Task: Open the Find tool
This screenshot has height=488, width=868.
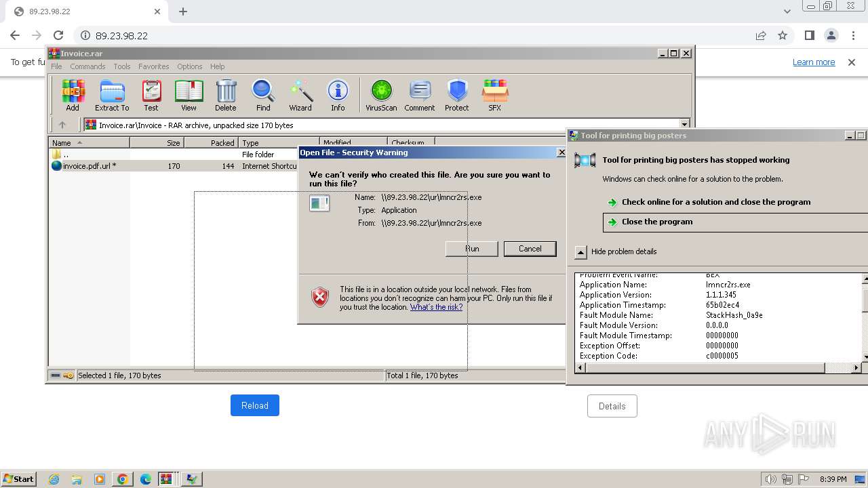Action: pos(263,95)
